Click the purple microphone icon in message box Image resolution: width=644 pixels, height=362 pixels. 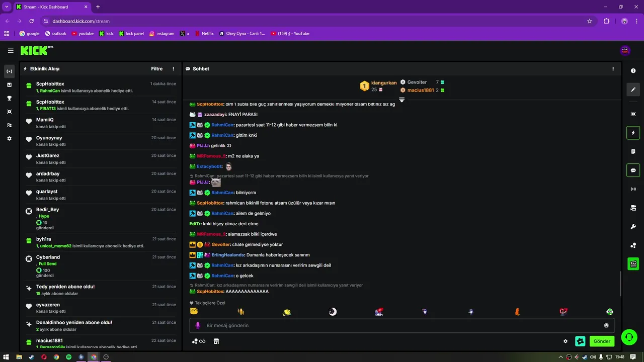(x=198, y=325)
